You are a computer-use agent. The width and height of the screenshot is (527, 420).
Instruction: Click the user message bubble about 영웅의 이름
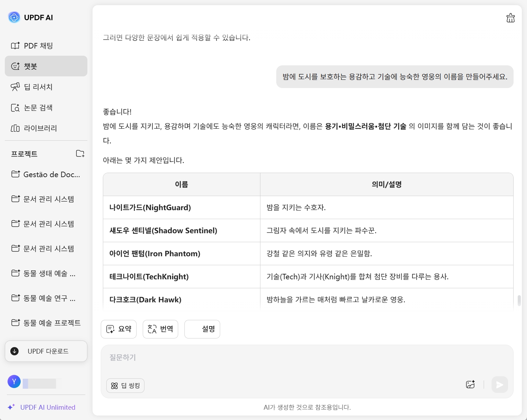pos(395,77)
